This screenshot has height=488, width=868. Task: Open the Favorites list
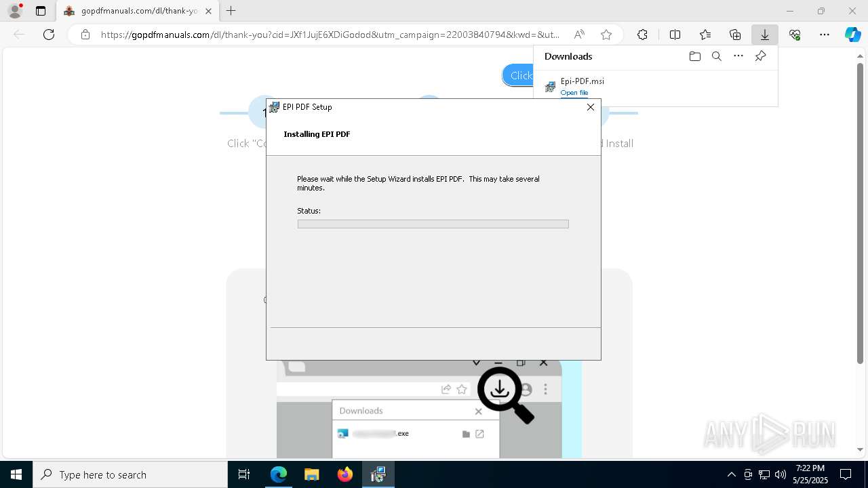pyautogui.click(x=705, y=35)
